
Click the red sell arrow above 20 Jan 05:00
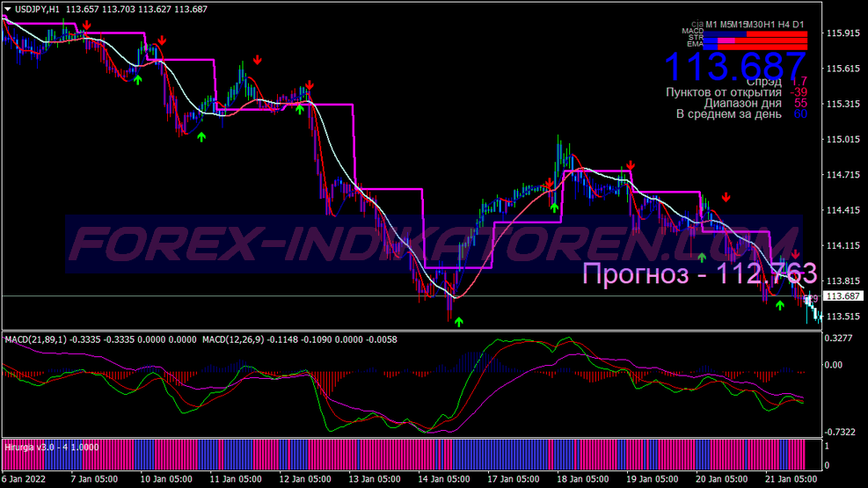tap(726, 198)
